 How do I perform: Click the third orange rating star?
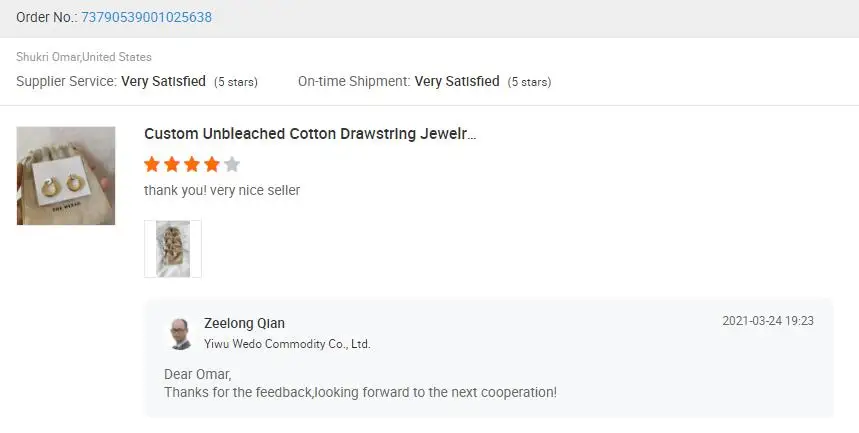[x=192, y=164]
